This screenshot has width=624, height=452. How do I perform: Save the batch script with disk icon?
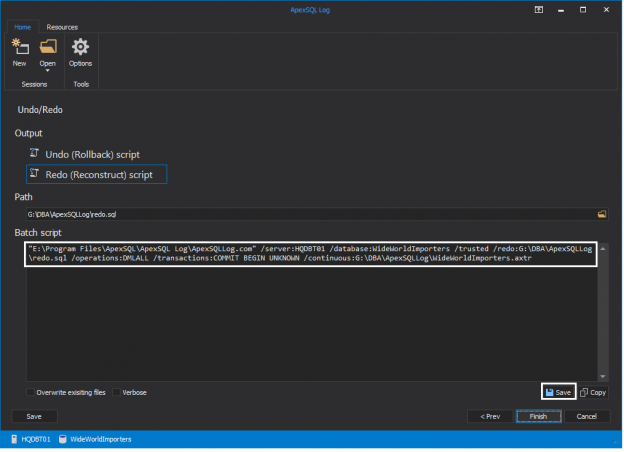tap(559, 393)
